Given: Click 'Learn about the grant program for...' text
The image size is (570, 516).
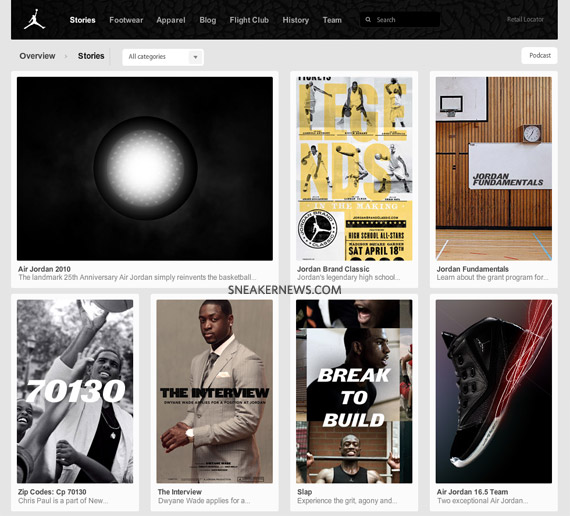Looking at the screenshot, I should [492, 277].
